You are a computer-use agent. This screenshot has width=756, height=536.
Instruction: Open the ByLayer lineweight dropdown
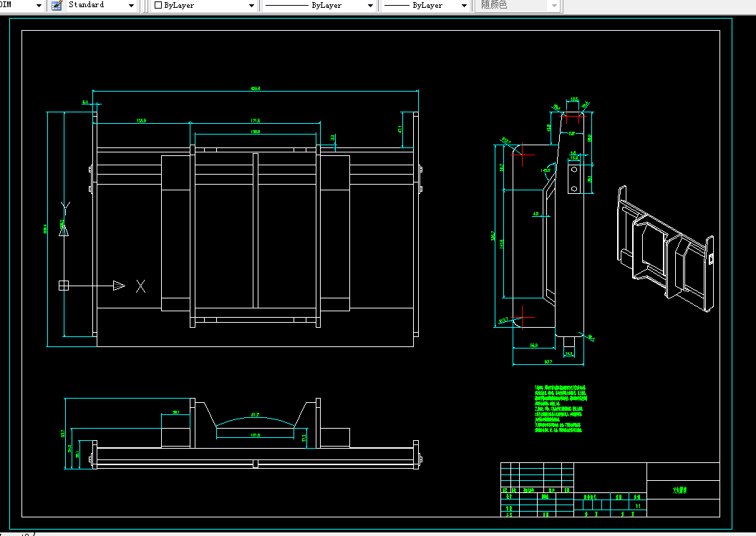point(426,5)
